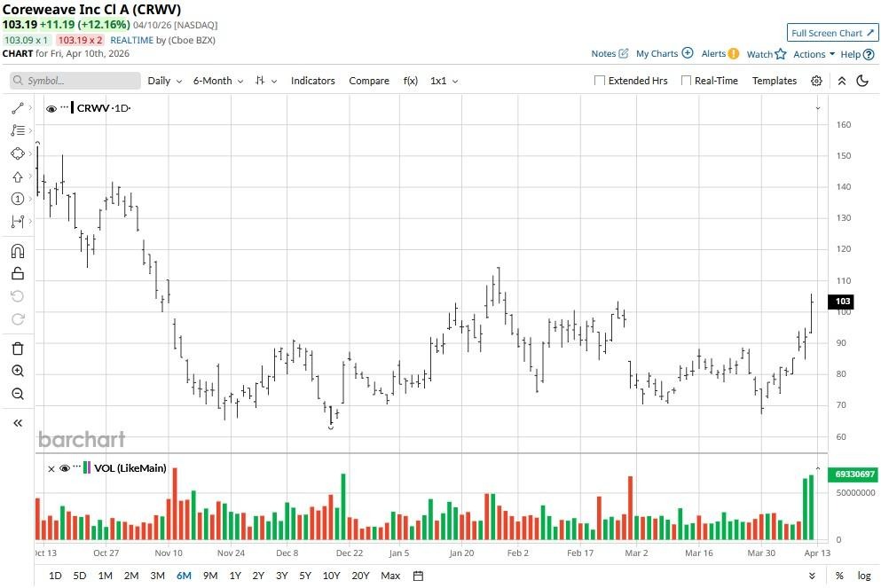This screenshot has width=881, height=588.
Task: Click the Notes link
Action: coord(603,54)
